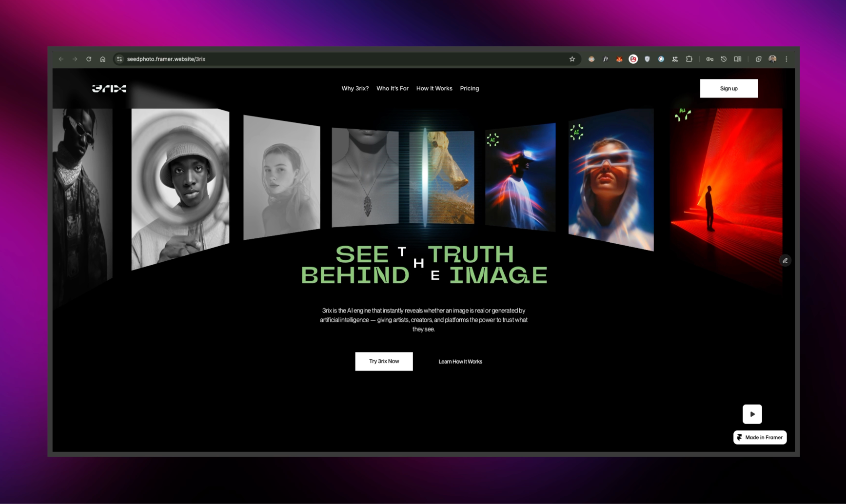Open the Pricing page from the navigation
Viewport: 846px width, 504px height.
470,88
